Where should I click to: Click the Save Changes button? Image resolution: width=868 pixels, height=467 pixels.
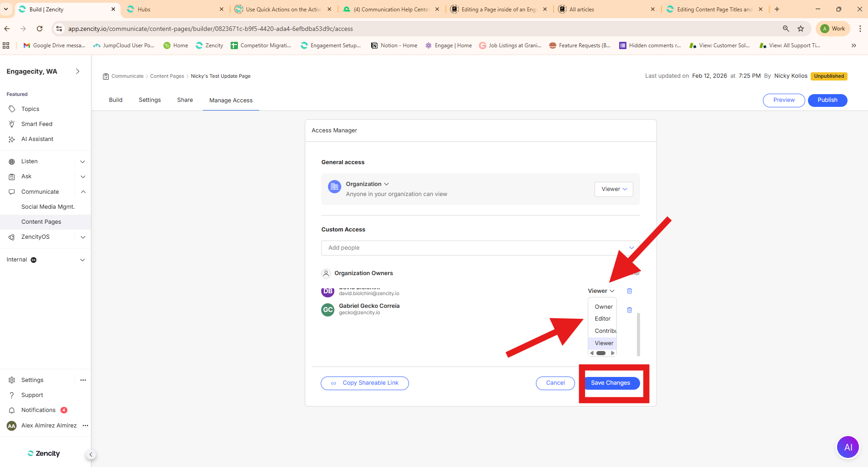click(611, 383)
